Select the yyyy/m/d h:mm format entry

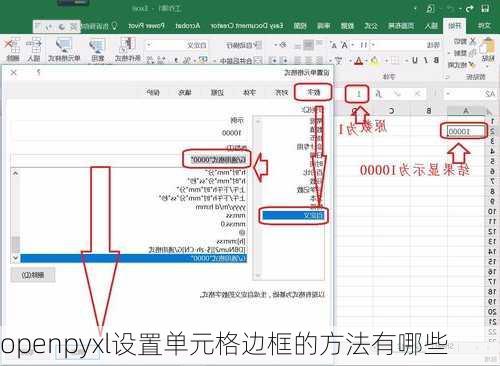[221, 207]
